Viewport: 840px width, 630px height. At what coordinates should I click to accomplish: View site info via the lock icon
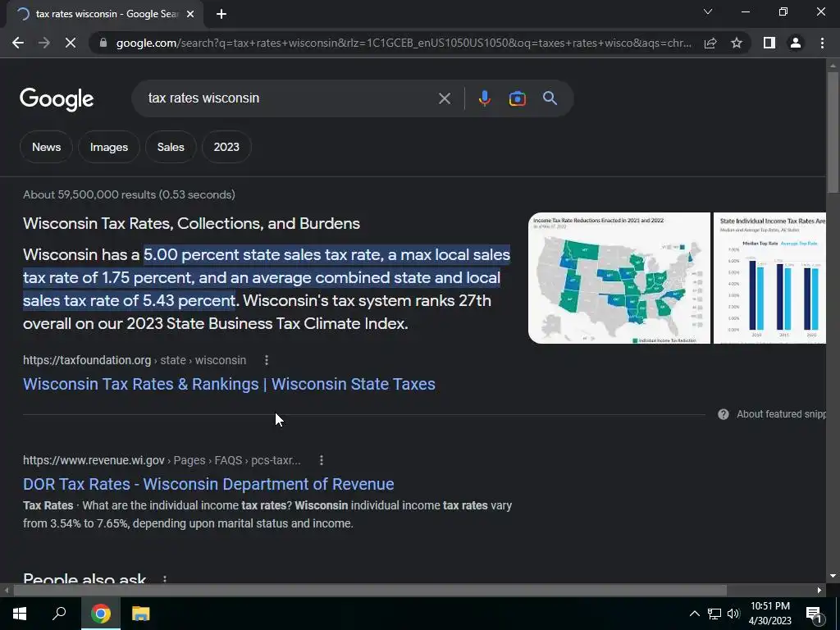(x=103, y=43)
